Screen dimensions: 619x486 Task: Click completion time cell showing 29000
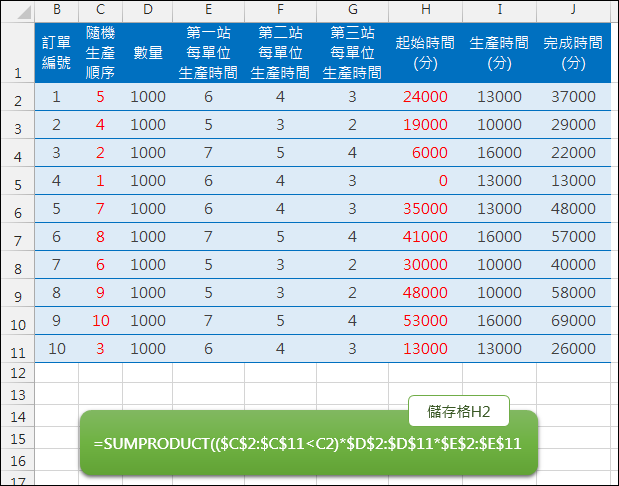point(573,125)
